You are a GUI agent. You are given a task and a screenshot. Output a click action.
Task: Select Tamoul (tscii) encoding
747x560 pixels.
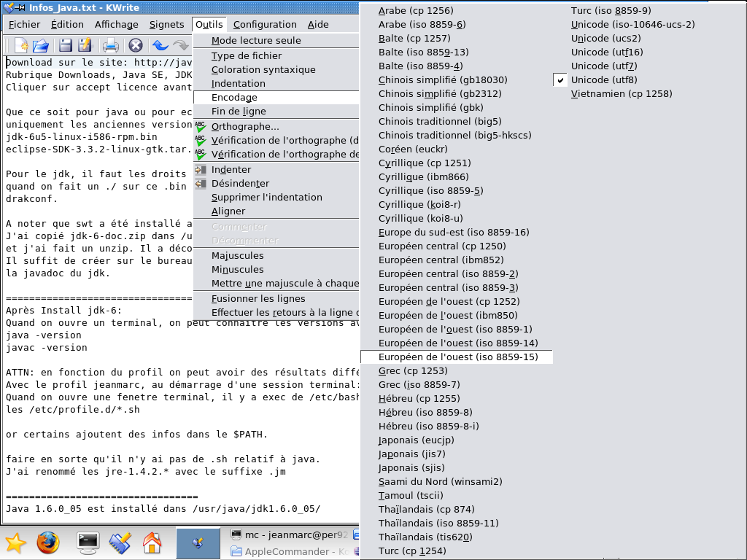click(457, 495)
